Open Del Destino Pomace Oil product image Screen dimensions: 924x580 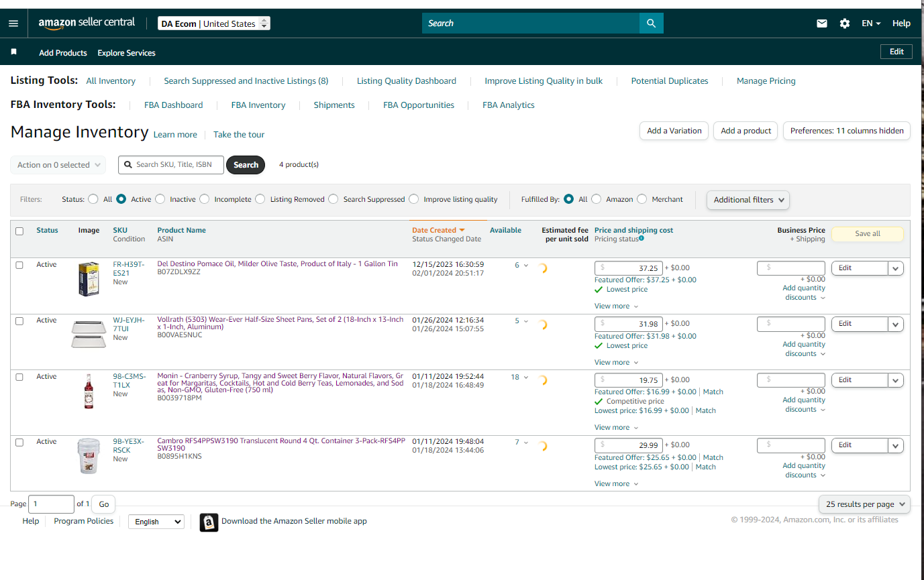point(89,279)
